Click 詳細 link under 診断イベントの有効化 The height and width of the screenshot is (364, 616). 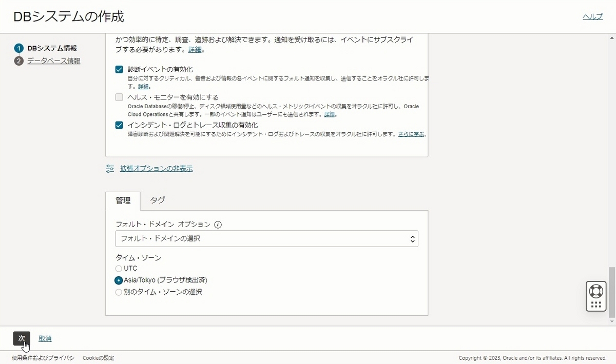click(x=142, y=86)
